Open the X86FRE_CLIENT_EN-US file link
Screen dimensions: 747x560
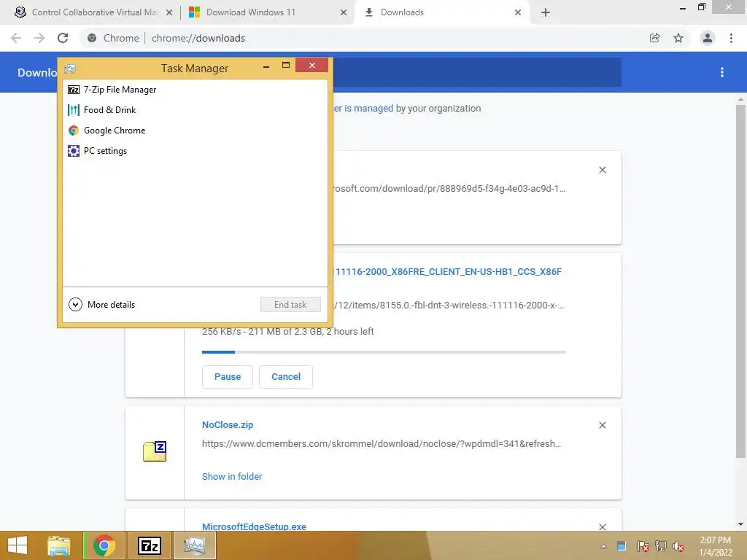coord(448,272)
